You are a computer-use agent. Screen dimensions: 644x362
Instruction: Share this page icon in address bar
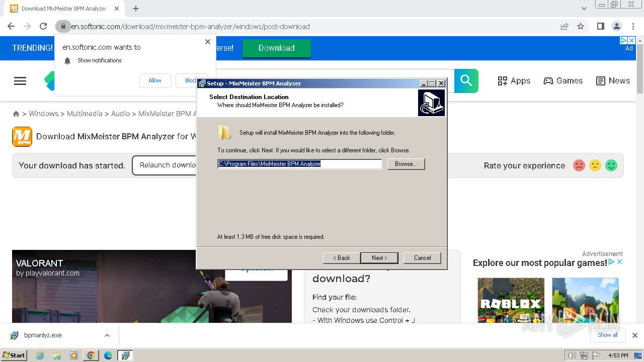565,26
